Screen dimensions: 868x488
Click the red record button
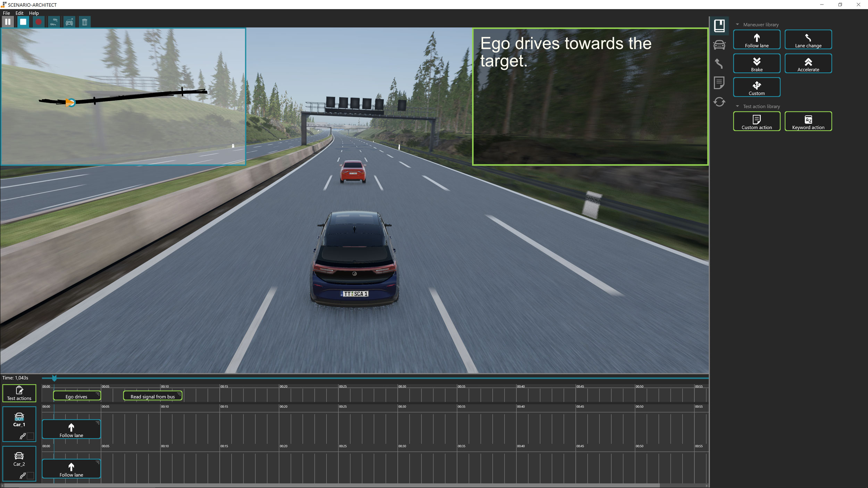click(39, 22)
